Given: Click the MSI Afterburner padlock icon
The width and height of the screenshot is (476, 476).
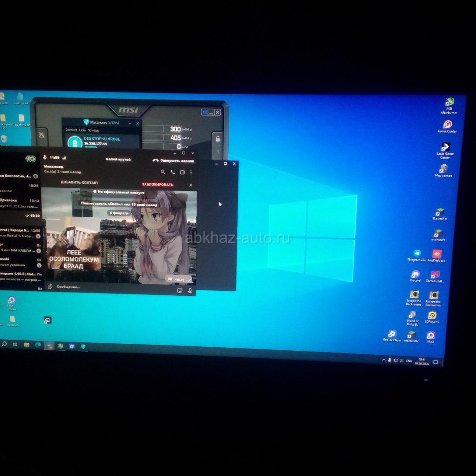Looking at the screenshot, I should click(x=217, y=139).
